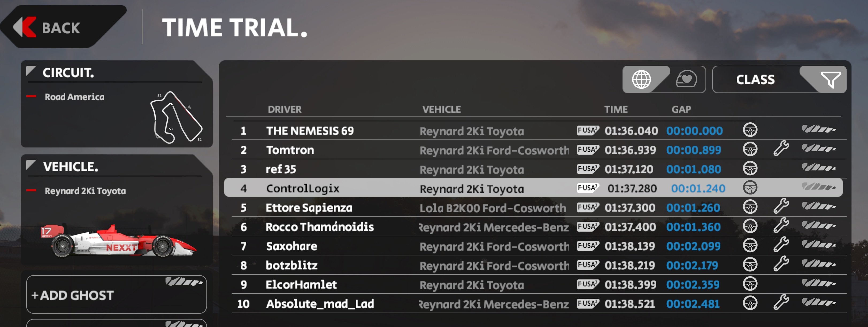Click the wrench setup icon for Saxohare

(781, 245)
